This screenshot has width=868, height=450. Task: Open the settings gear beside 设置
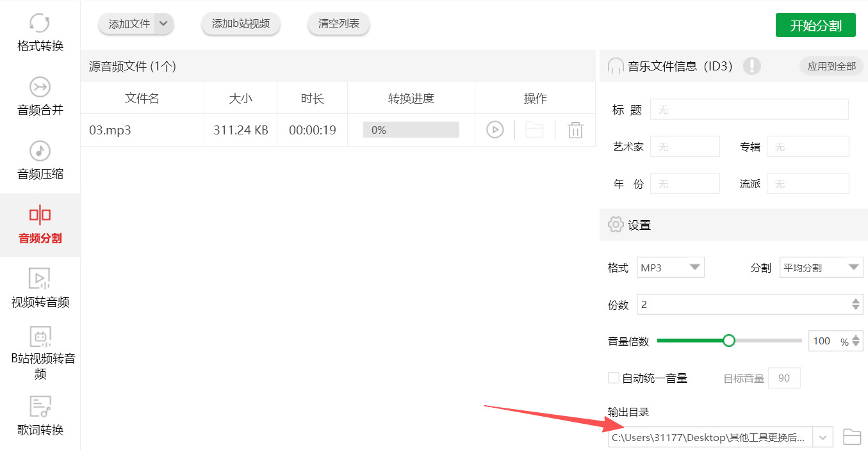point(616,224)
